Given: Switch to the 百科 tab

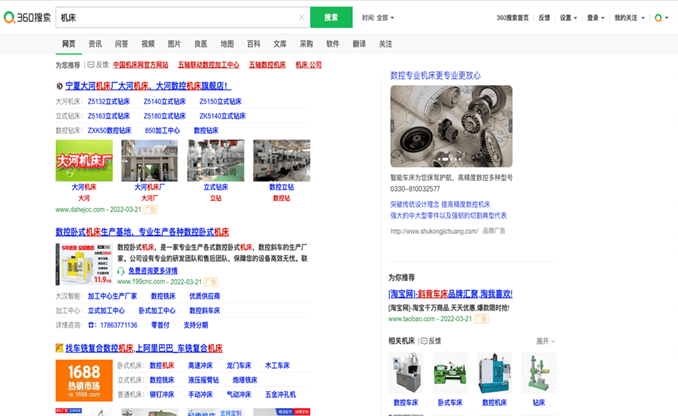Looking at the screenshot, I should [x=253, y=44].
